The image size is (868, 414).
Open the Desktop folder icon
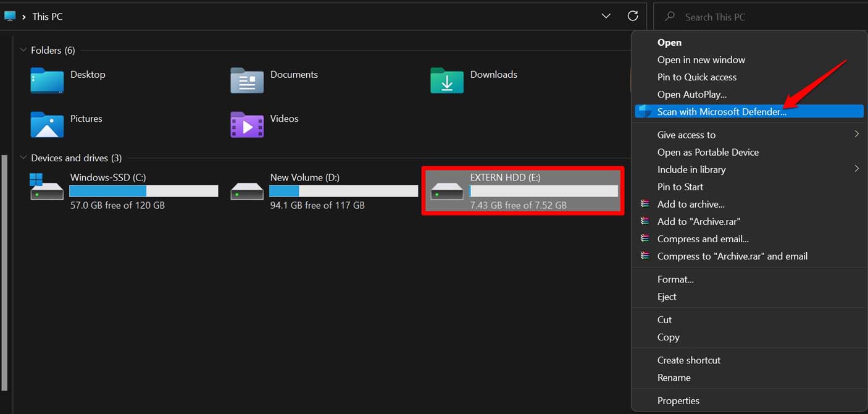tap(46, 80)
